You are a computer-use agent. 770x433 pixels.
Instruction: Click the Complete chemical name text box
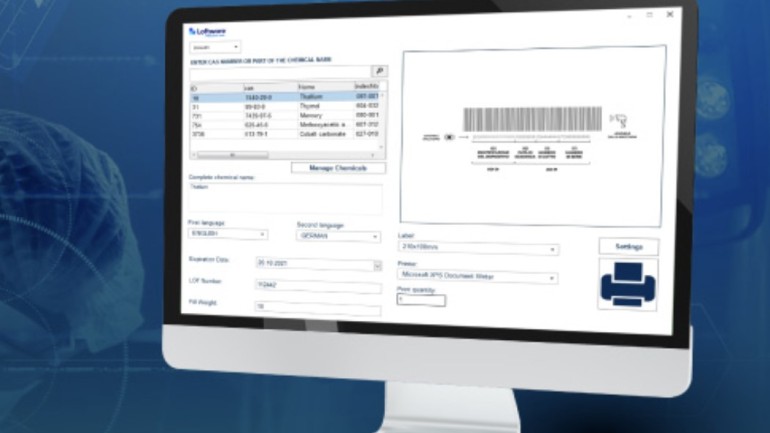click(x=285, y=198)
